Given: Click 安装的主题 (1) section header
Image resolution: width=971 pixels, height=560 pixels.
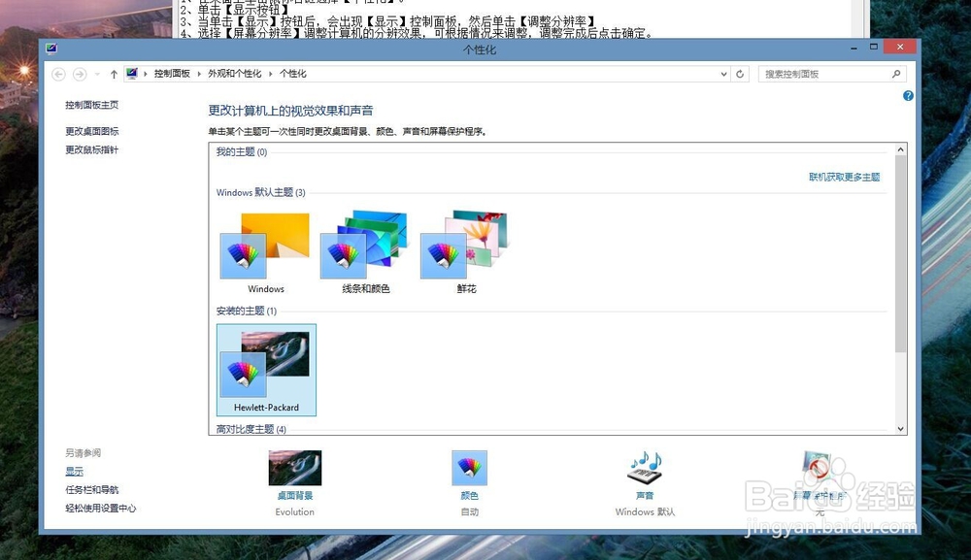Looking at the screenshot, I should coord(247,311).
